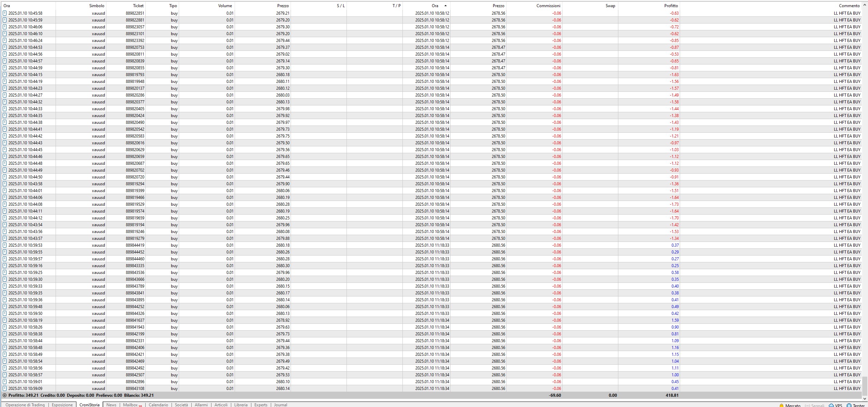Click the order icon of ticket 889819659 row
Screen dimensions: 868x407
(5, 218)
